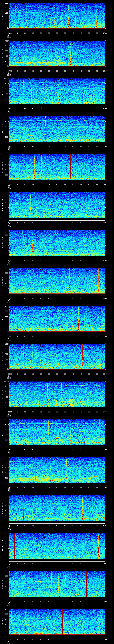
Task: Select the "8:26:00" start time label
Action: [x=9, y=412]
